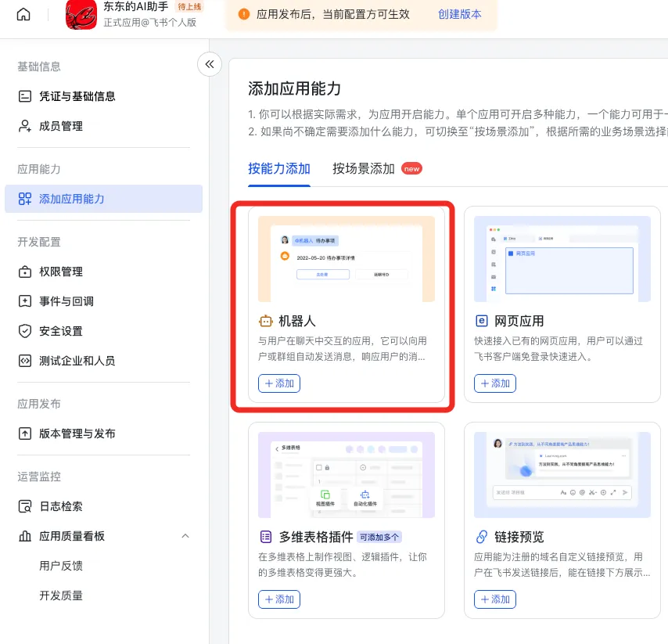This screenshot has width=668, height=644.
Task: Add the 多维表格插件 capability
Action: pos(279,599)
